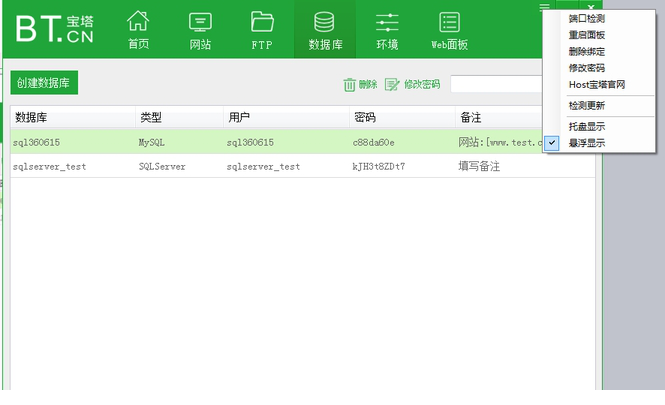
Task: Toggle the hamburger menu in title bar
Action: pyautogui.click(x=545, y=7)
